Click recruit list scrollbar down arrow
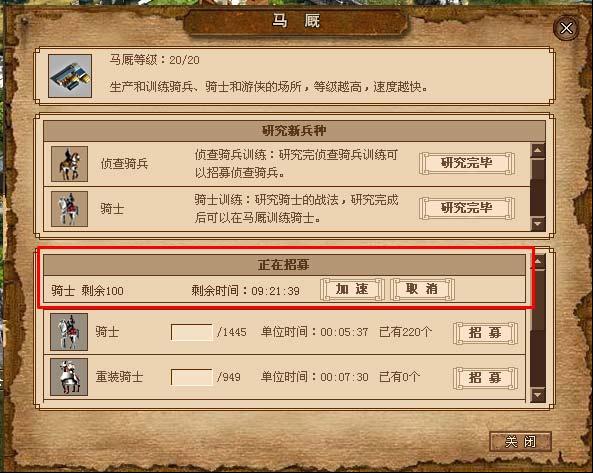Image resolution: width=593 pixels, height=473 pixels. [x=538, y=395]
